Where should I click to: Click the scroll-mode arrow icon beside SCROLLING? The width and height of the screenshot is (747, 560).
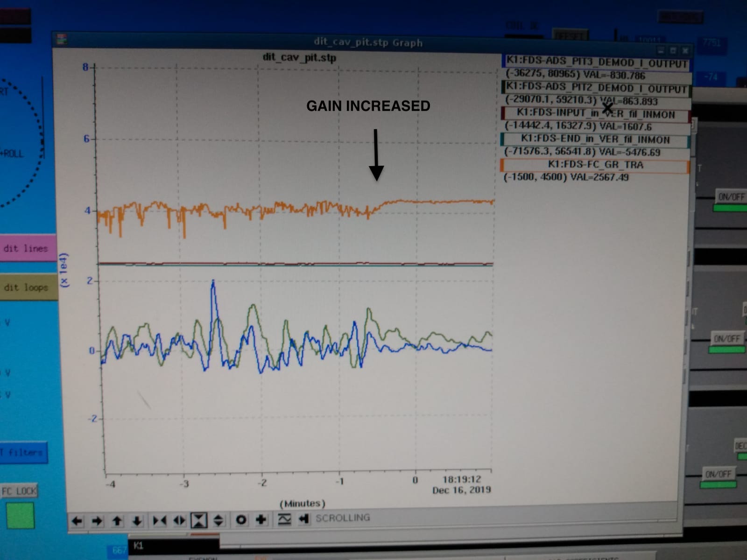[x=304, y=518]
